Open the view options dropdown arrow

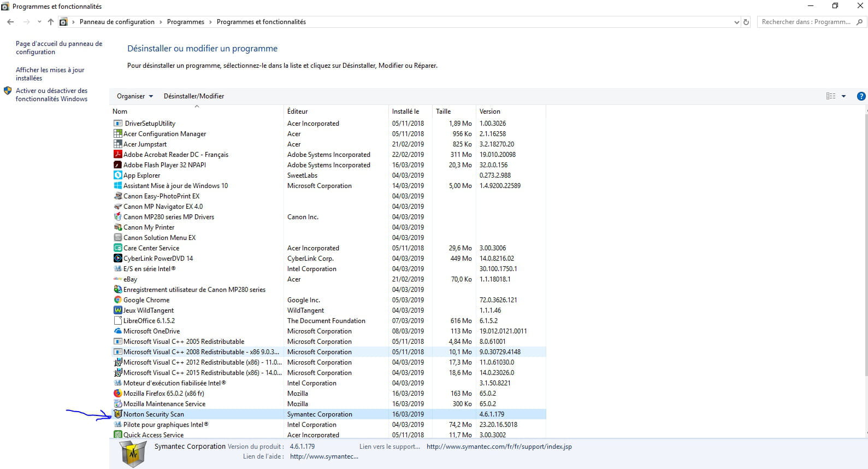(843, 96)
